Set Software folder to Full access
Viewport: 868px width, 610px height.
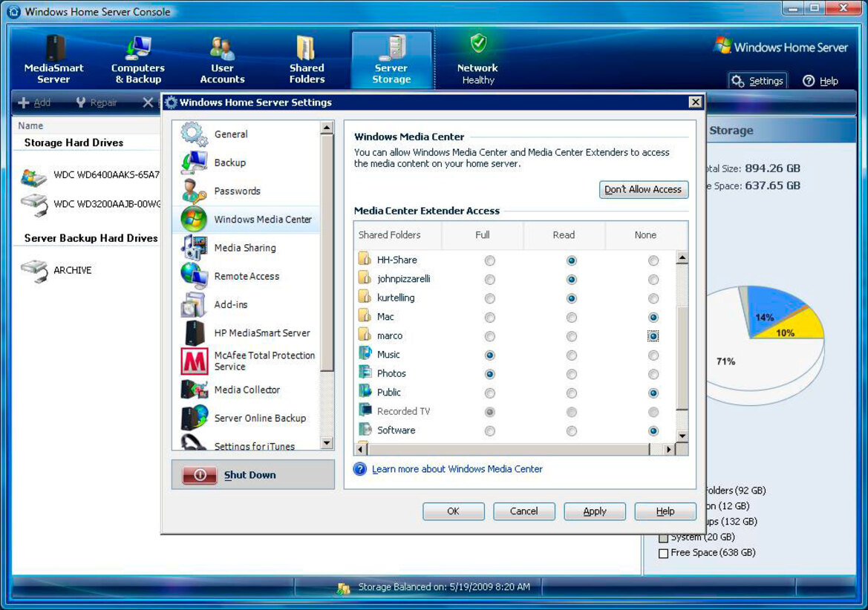(490, 431)
